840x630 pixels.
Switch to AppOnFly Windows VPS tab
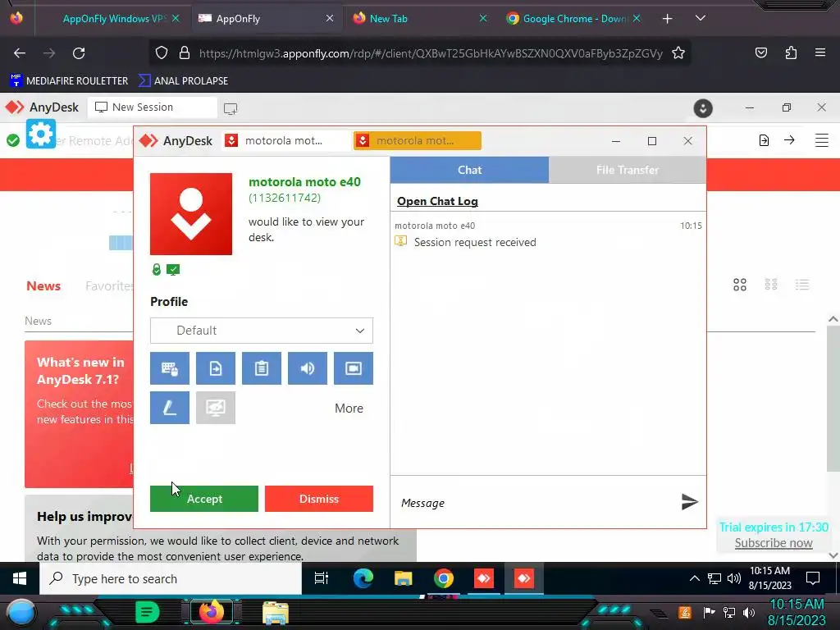coord(113,19)
